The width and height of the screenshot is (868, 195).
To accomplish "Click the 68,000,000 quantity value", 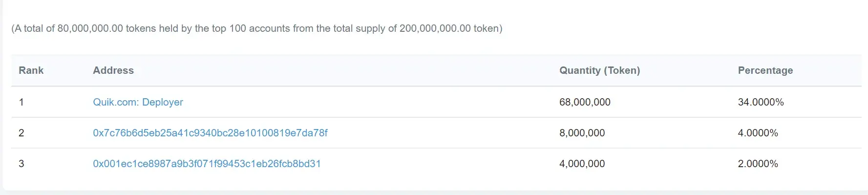I will coord(585,102).
